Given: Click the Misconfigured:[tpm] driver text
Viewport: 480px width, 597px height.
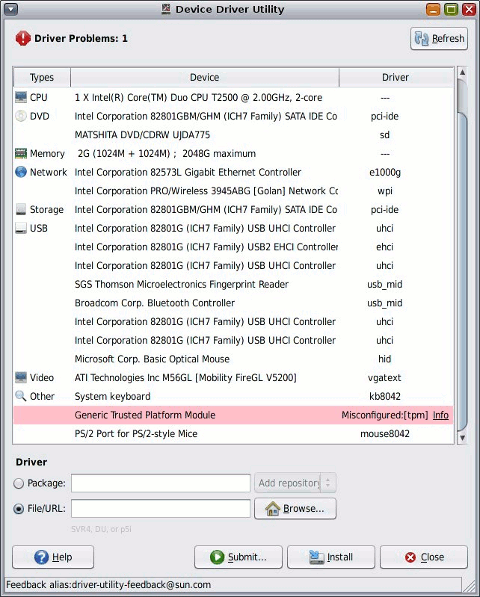Looking at the screenshot, I should pos(384,415).
